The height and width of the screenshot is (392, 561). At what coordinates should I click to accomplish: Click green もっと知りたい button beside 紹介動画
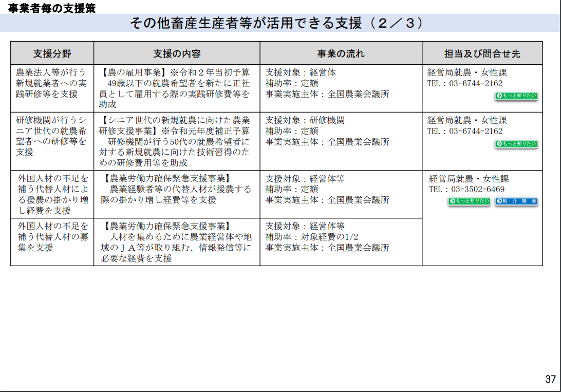point(469,201)
